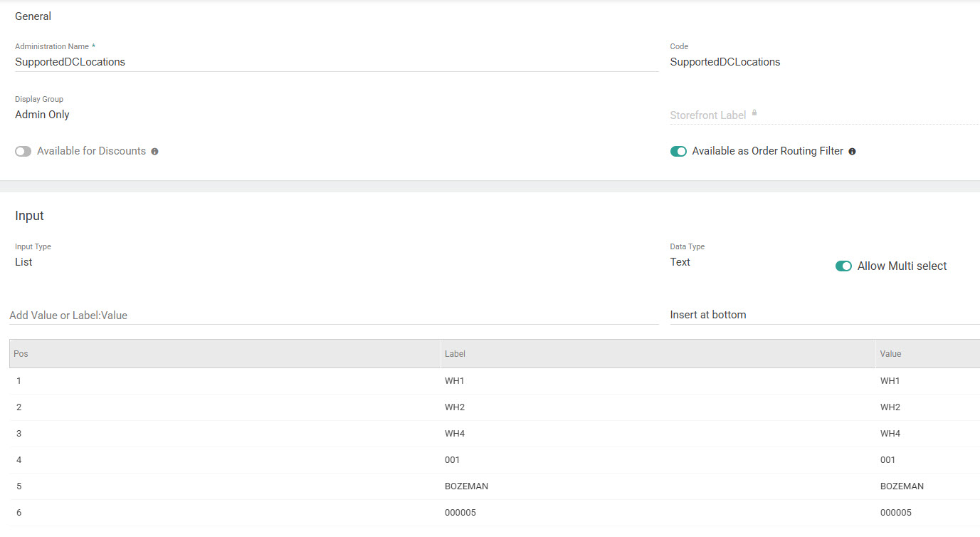980x537 pixels.
Task: Click the lock icon on Storefront Label
Action: pyautogui.click(x=754, y=113)
